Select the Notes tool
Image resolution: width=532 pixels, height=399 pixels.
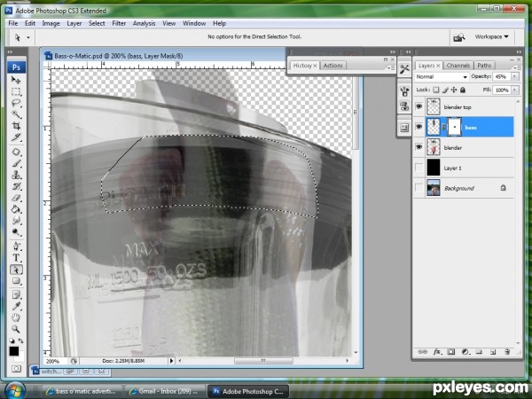click(x=16, y=294)
